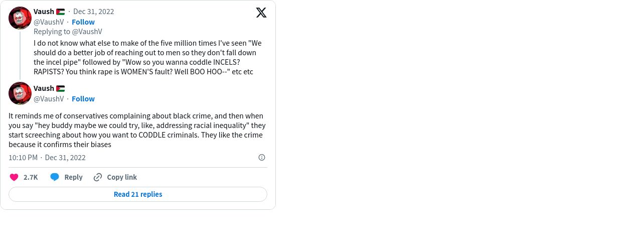This screenshot has height=250, width=644.
Task: Follow Vaush from the parent tweet
Action: coord(83,22)
